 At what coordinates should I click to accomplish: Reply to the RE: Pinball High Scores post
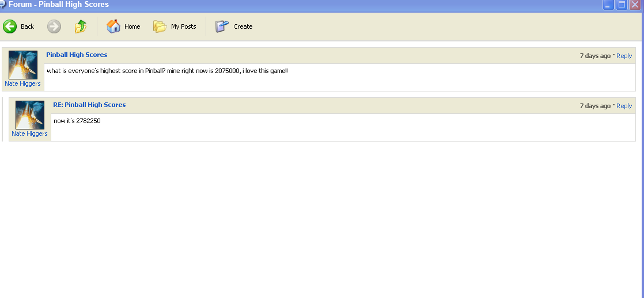click(624, 106)
